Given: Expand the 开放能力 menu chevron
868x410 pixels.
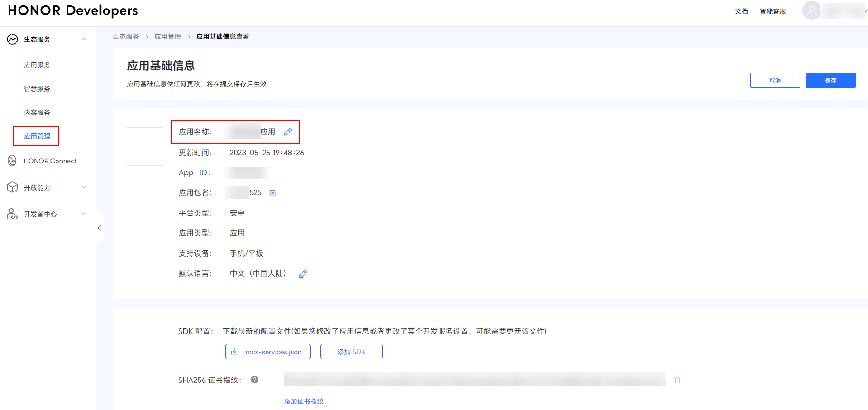Looking at the screenshot, I should tap(84, 187).
